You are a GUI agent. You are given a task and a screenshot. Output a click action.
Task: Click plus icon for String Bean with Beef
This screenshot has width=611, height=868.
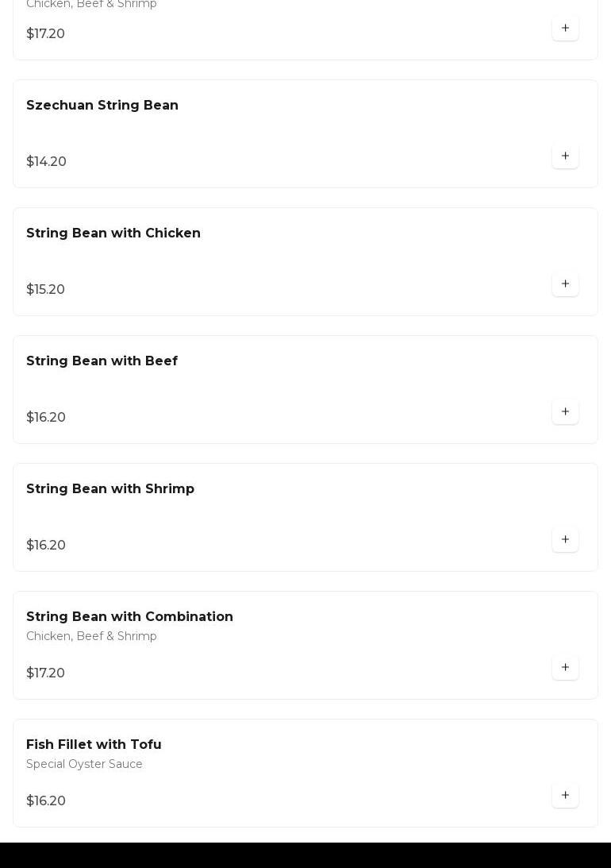tap(565, 412)
